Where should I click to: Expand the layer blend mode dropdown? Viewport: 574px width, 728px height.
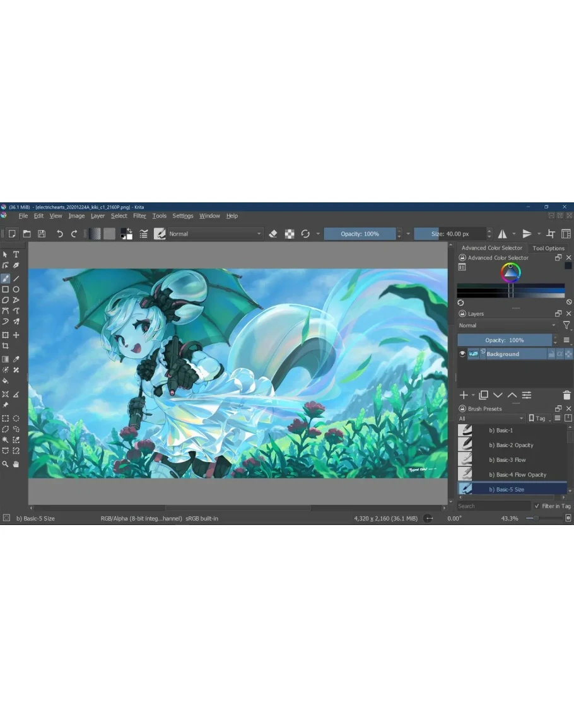pyautogui.click(x=508, y=326)
